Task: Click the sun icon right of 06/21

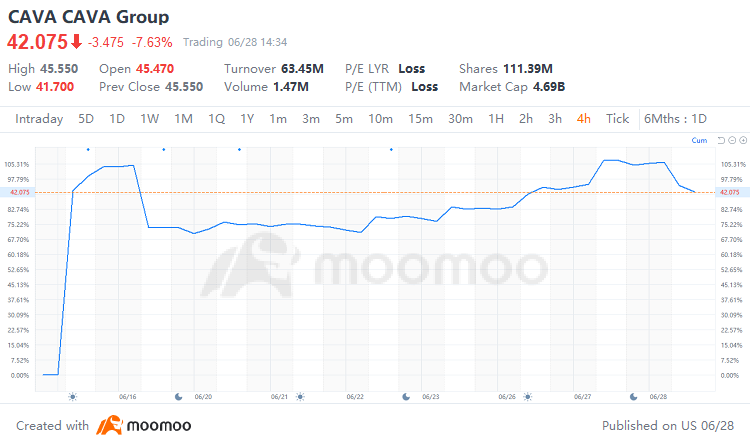Action: (x=300, y=397)
